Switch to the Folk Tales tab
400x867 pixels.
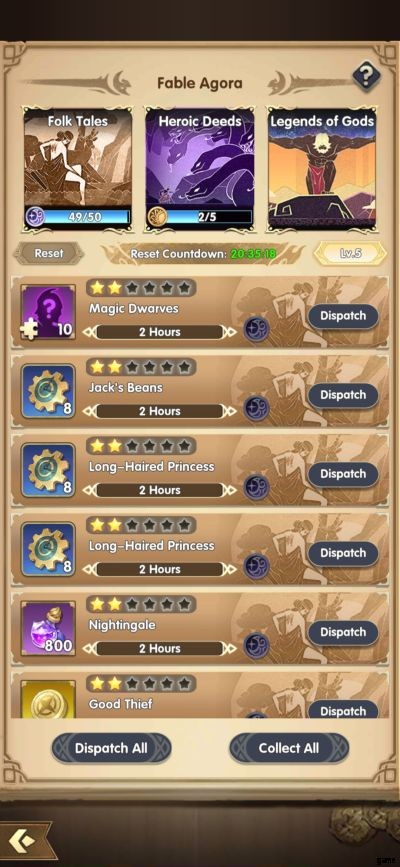coord(77,169)
